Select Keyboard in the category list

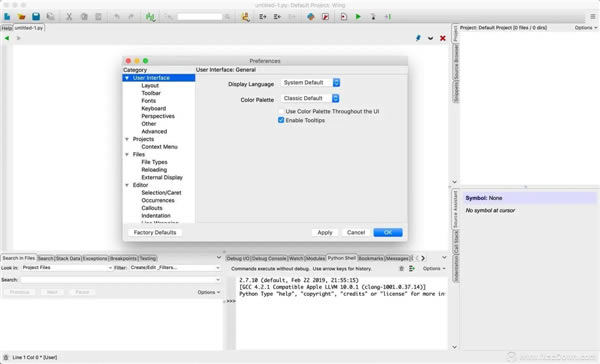coord(153,108)
